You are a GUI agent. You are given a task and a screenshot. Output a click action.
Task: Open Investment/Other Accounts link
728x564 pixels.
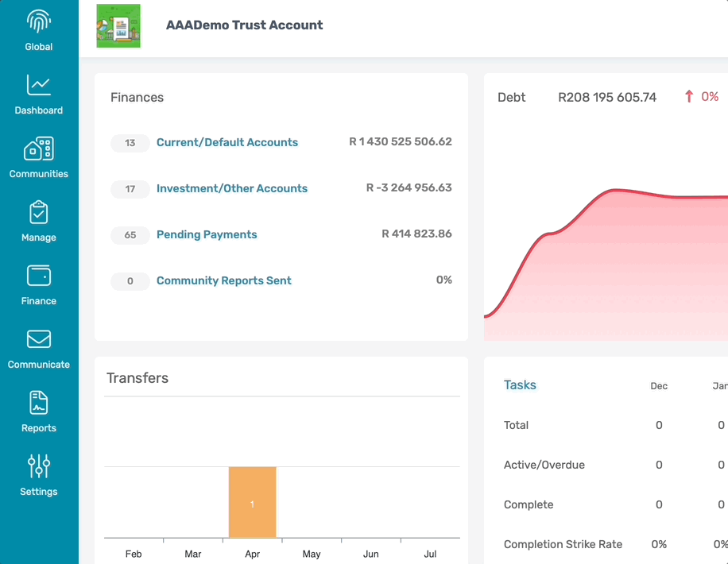click(x=232, y=188)
